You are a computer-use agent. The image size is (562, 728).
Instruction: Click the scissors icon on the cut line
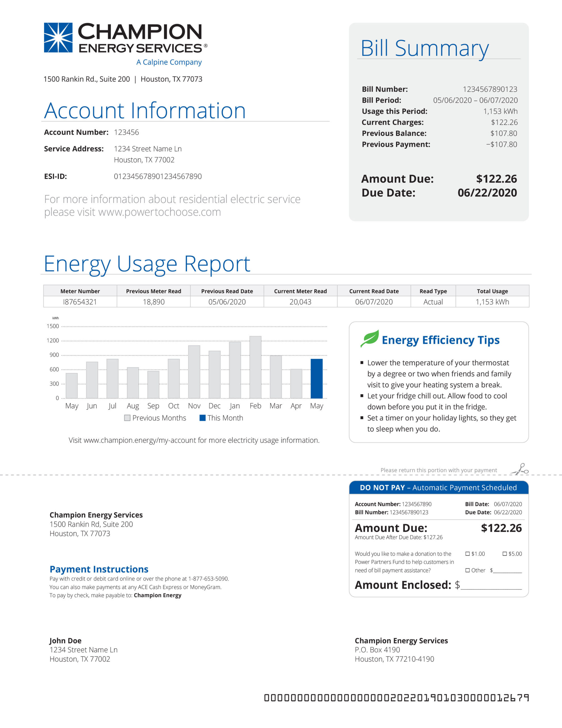point(520,469)
